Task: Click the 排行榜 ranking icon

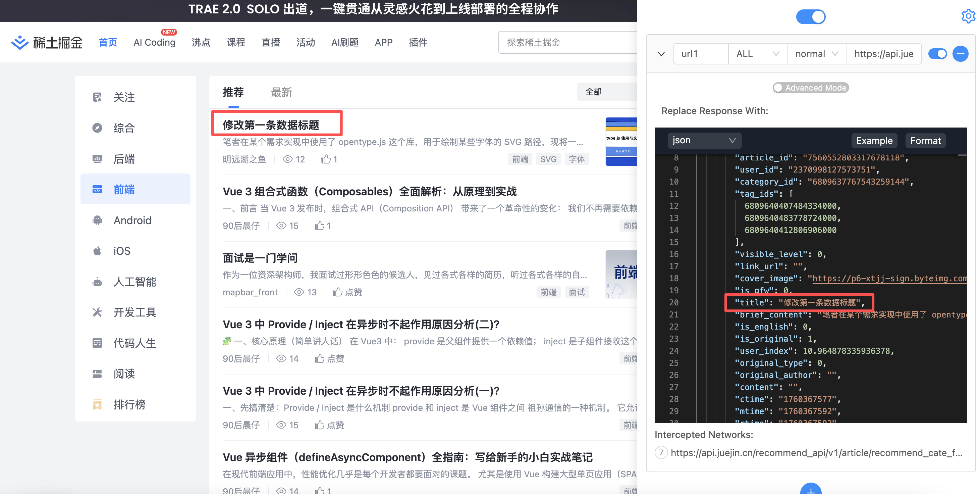Action: tap(97, 404)
